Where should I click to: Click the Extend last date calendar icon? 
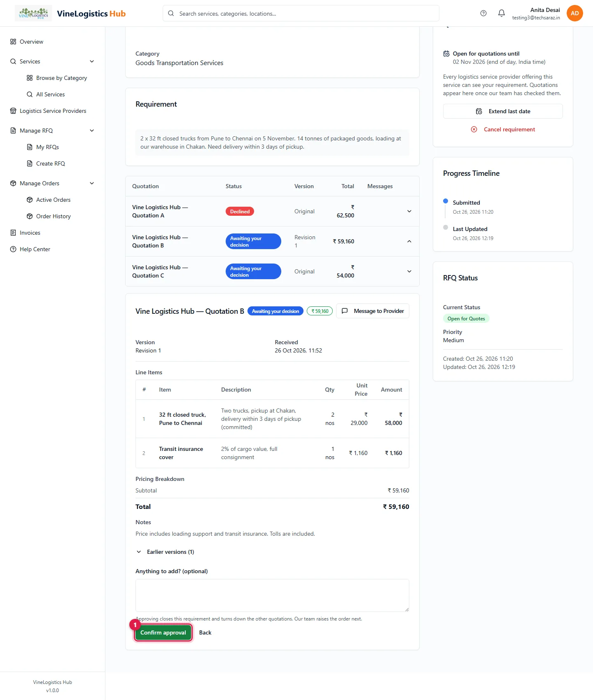coord(479,111)
